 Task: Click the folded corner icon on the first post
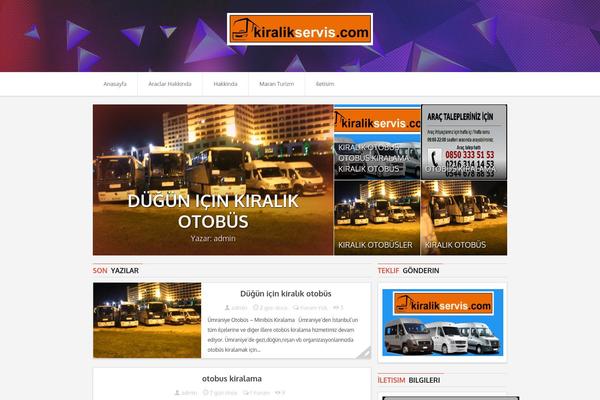click(364, 353)
